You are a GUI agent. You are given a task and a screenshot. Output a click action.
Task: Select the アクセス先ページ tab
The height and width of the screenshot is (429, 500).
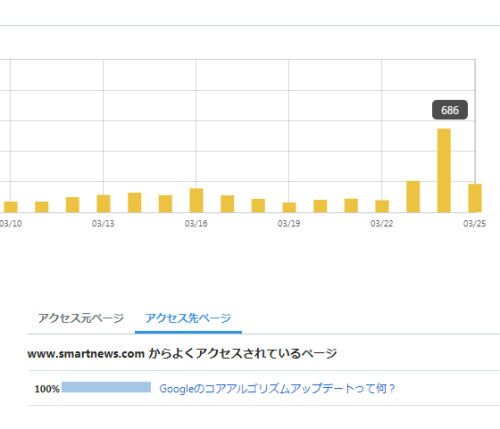point(188,318)
